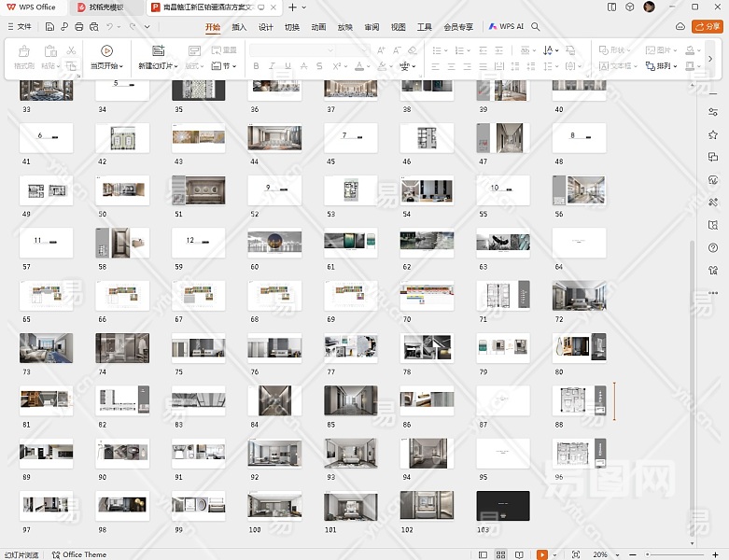Image resolution: width=729 pixels, height=560 pixels.
Task: Switch to reading view in status bar
Action: coord(518,554)
